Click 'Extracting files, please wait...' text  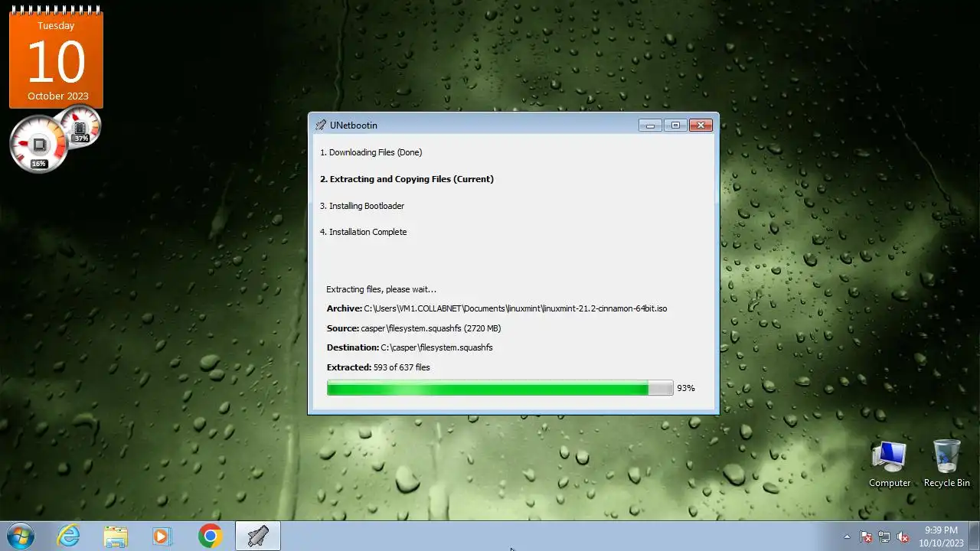tap(381, 289)
